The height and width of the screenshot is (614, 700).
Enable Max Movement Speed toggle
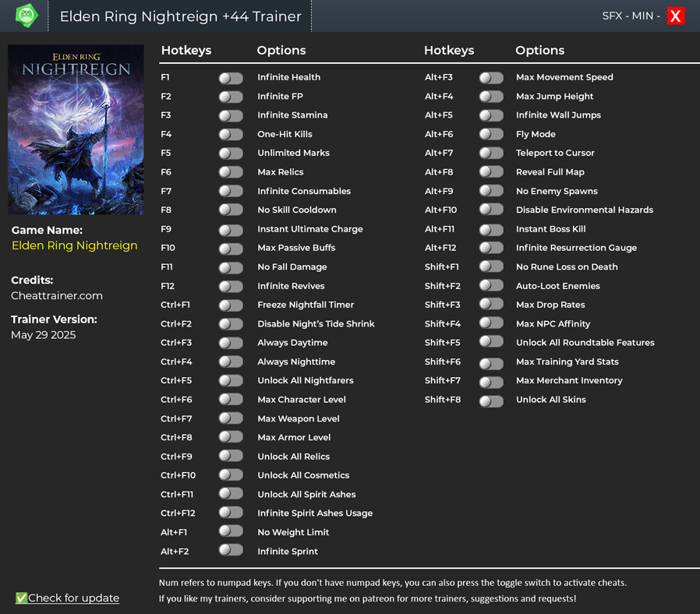[491, 78]
